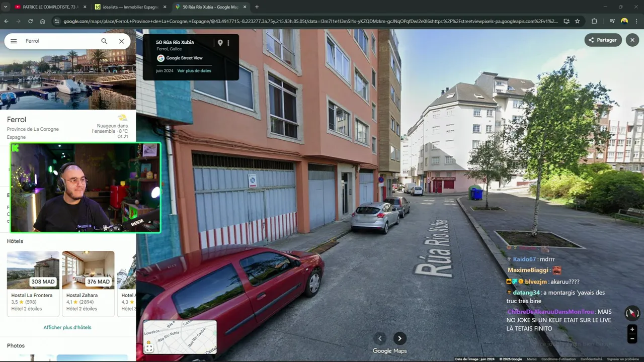Close the idealista browser tab
Image resolution: width=644 pixels, height=362 pixels.
click(165, 7)
